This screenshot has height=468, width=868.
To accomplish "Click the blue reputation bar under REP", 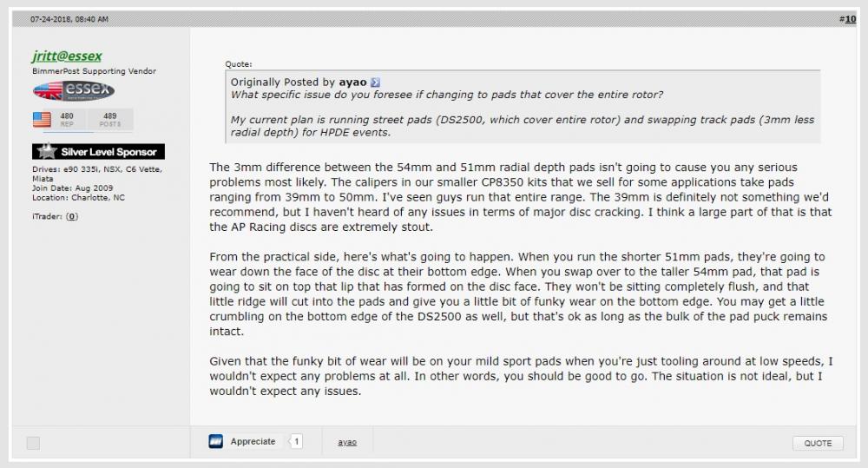I will tap(69, 132).
